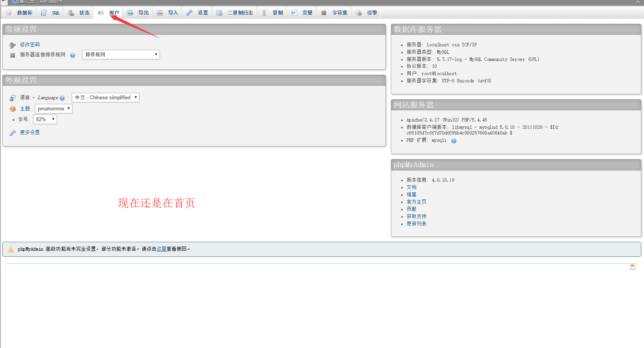Open the 贡献 link

[412, 209]
